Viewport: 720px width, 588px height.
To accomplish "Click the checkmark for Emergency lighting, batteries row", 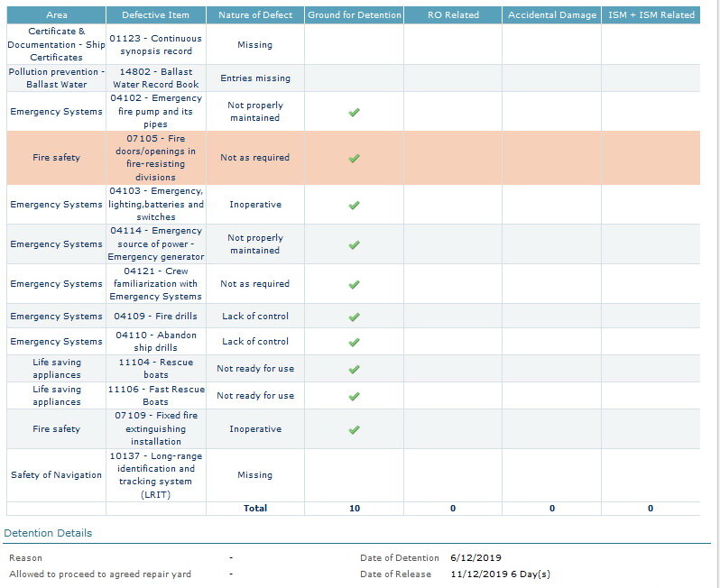I will [x=354, y=205].
